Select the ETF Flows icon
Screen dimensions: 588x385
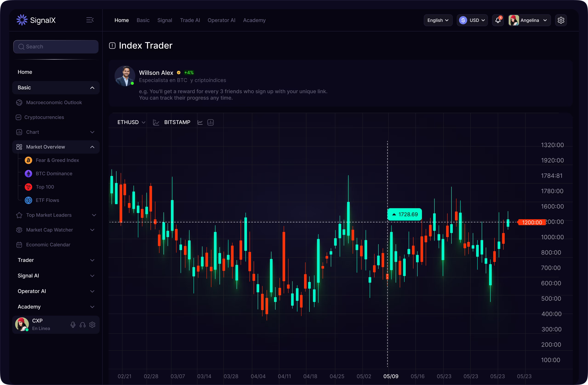pyautogui.click(x=28, y=200)
